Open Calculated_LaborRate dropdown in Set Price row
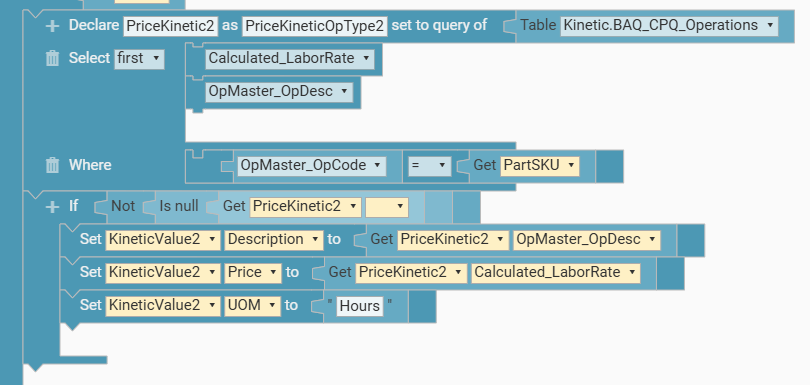810x385 pixels. tap(555, 273)
